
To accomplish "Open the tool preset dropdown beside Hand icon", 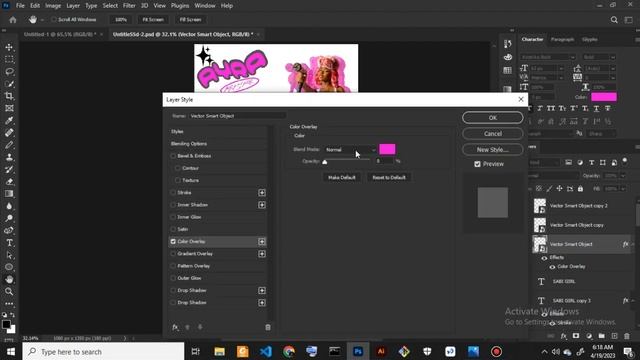I will point(42,20).
